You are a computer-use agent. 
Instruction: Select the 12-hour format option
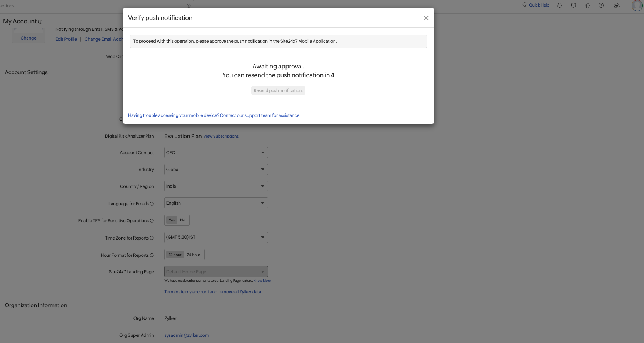click(175, 255)
